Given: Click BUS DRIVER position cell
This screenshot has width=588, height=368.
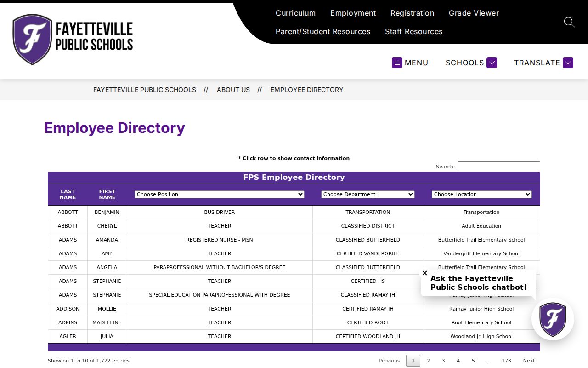Looking at the screenshot, I should tap(220, 212).
